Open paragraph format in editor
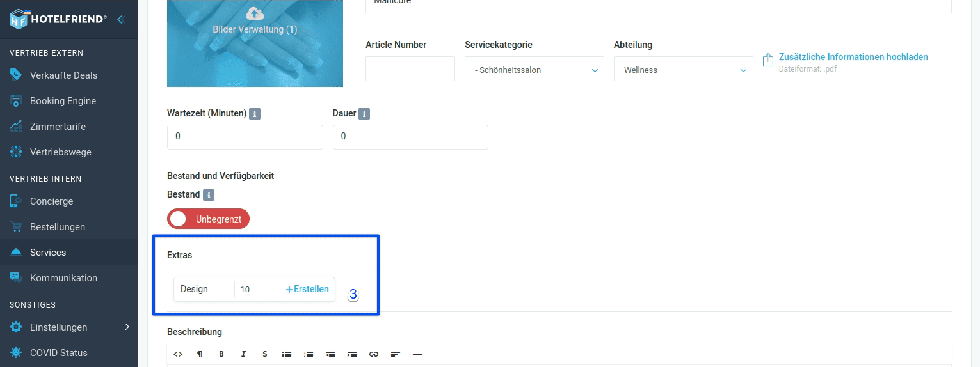The image size is (980, 367). coord(200,354)
